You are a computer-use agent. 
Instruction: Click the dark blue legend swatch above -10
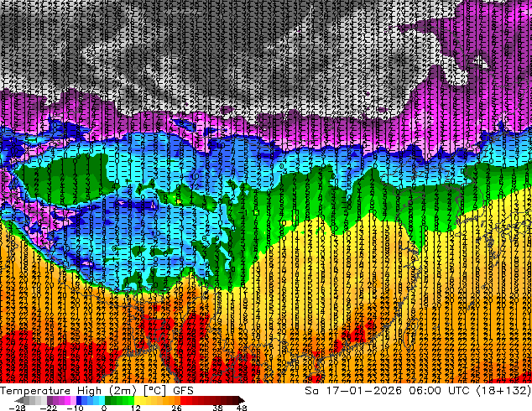(79, 400)
